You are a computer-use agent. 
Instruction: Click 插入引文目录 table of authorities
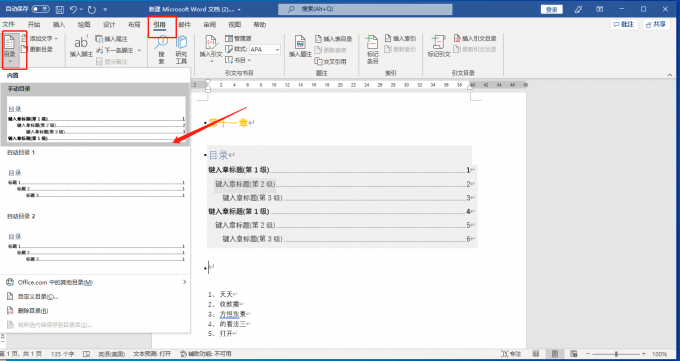475,39
